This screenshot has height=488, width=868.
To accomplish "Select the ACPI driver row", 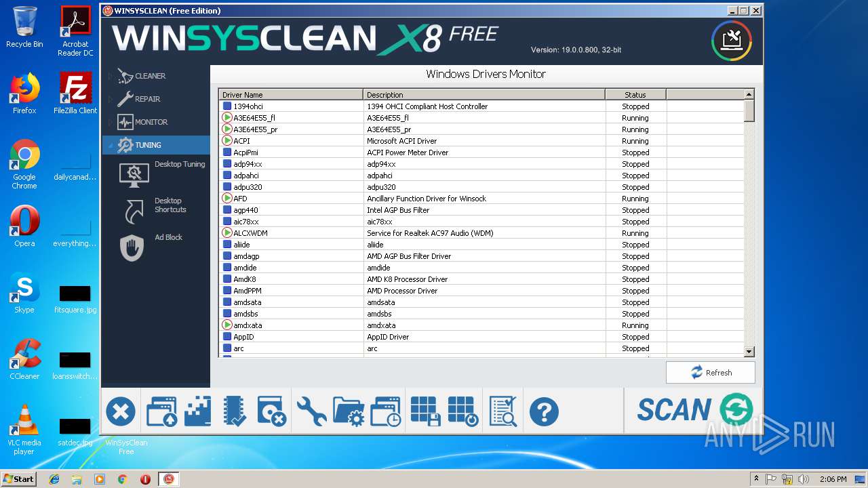I will click(481, 141).
